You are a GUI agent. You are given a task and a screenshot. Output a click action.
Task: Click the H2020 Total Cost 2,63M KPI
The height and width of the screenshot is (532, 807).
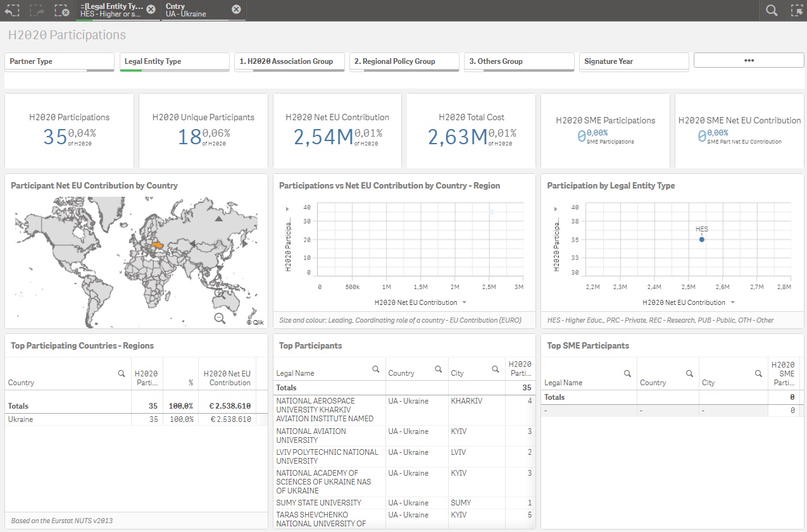(457, 137)
